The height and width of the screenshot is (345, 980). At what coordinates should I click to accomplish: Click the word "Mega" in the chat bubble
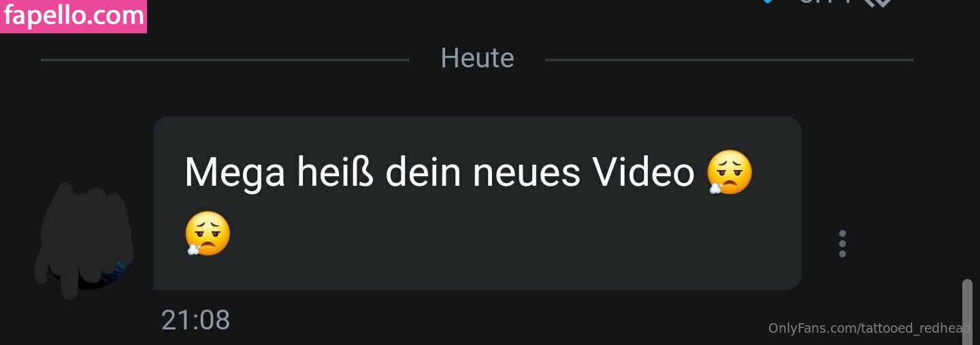[235, 174]
